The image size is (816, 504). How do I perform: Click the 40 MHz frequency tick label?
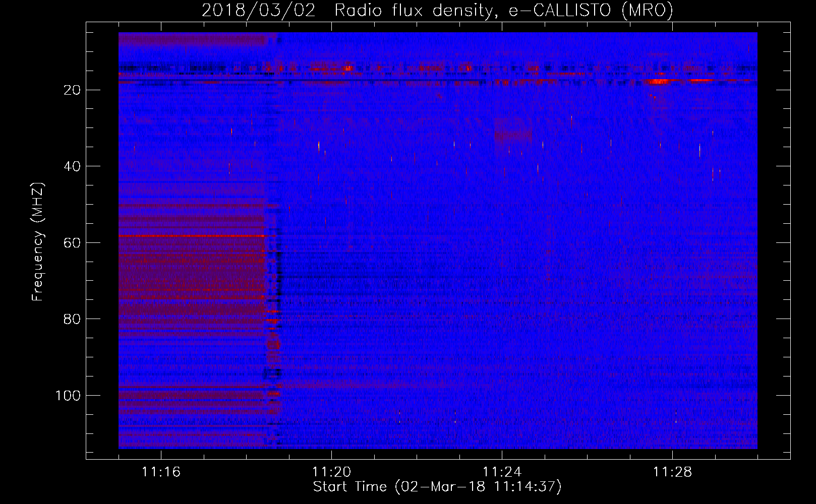pos(72,166)
